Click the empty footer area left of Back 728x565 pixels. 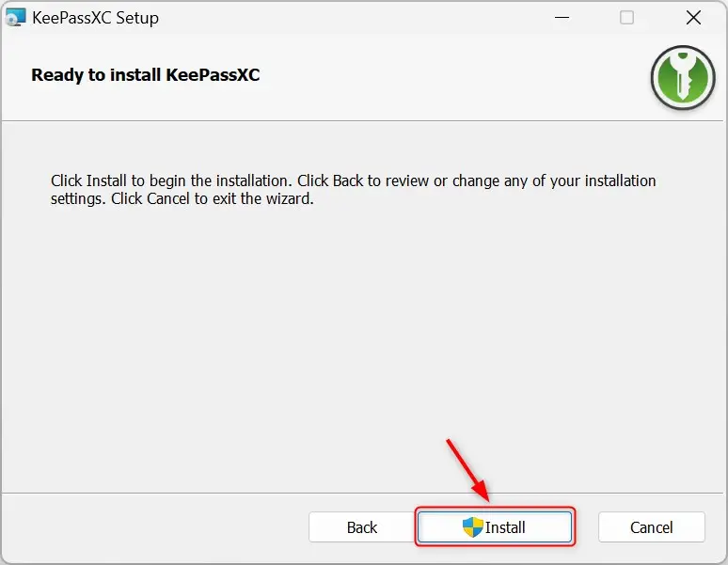click(x=153, y=527)
